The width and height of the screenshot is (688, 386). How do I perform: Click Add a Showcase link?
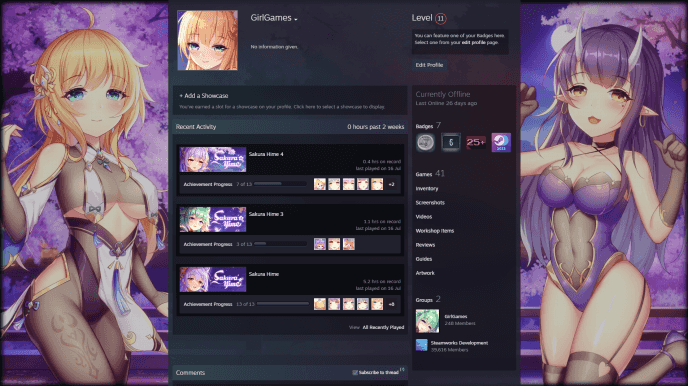[x=204, y=96]
